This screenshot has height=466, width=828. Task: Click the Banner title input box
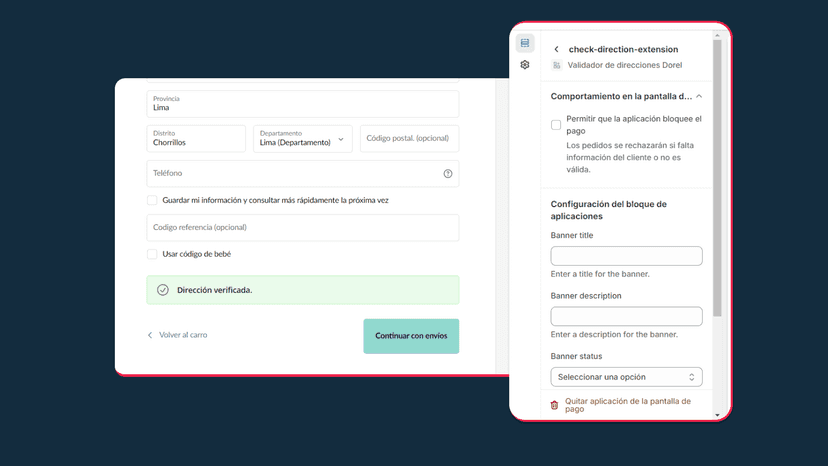[626, 256]
